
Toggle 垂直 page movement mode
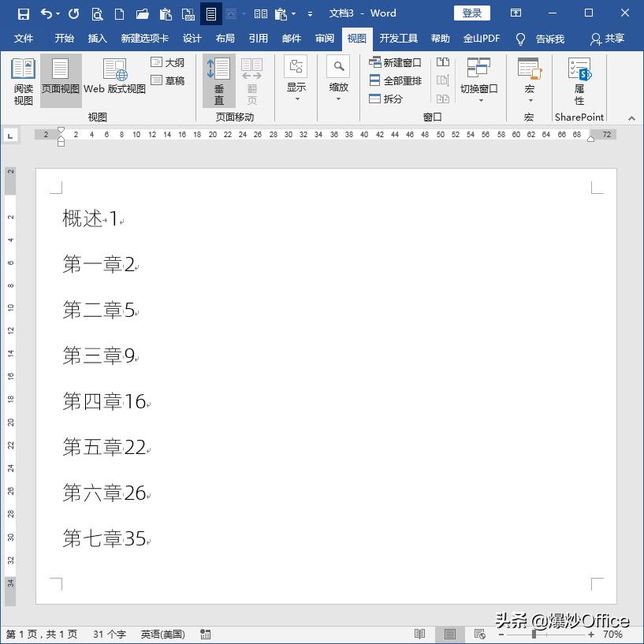(218, 81)
